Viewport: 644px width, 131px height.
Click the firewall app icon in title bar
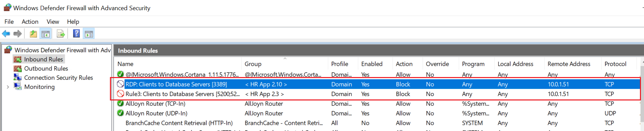click(7, 7)
